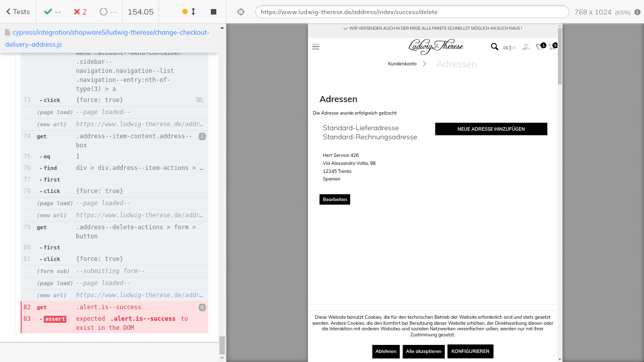Click the command log vertical scrollbar thumb
This screenshot has width=644, height=362.
click(222, 345)
